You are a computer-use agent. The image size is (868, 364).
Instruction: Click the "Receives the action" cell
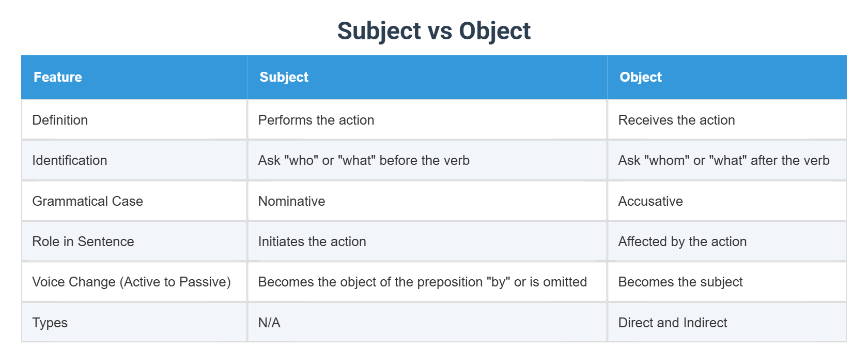click(727, 120)
